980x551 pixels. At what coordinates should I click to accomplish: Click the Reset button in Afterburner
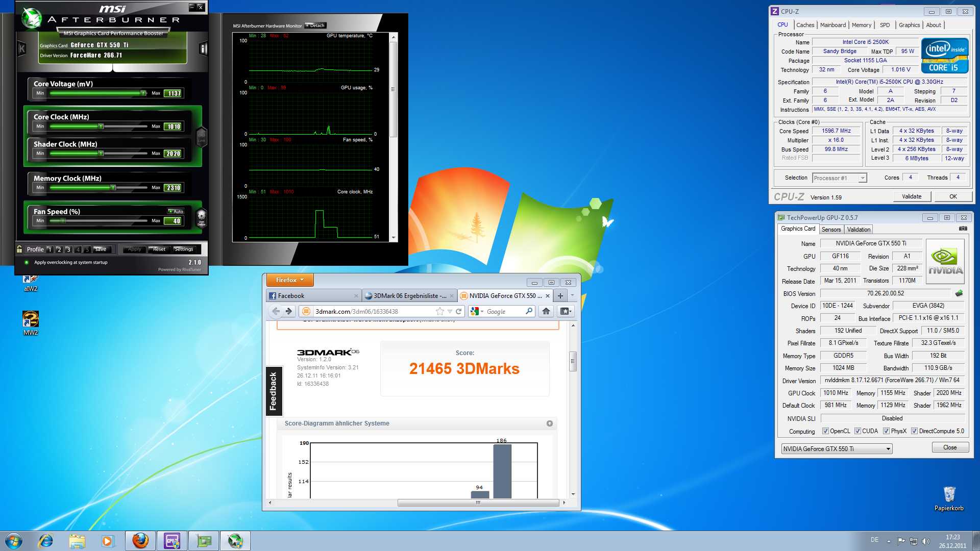[x=159, y=249]
